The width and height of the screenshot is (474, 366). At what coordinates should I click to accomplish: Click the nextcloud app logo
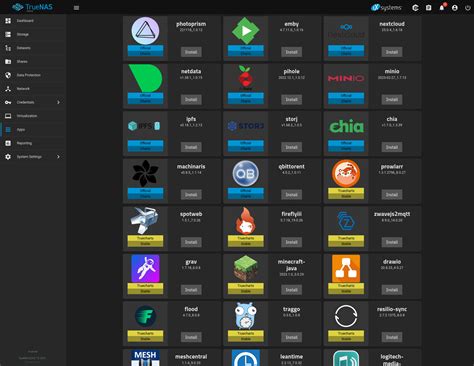[346, 31]
